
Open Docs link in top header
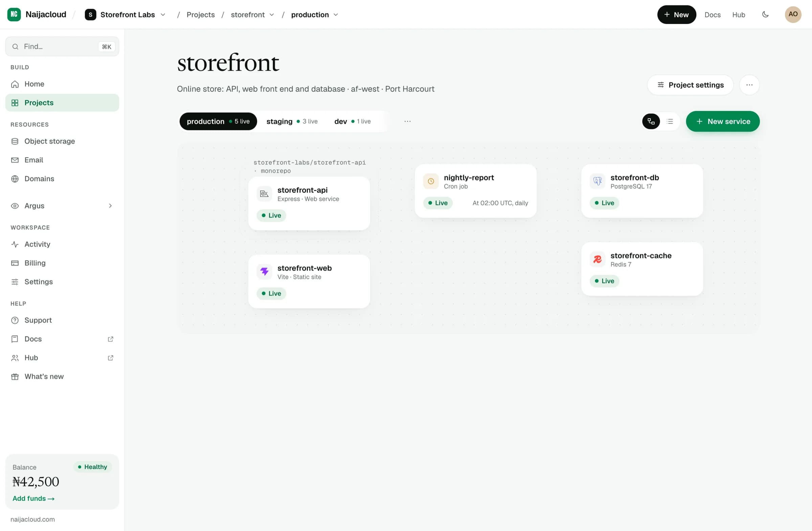(713, 15)
